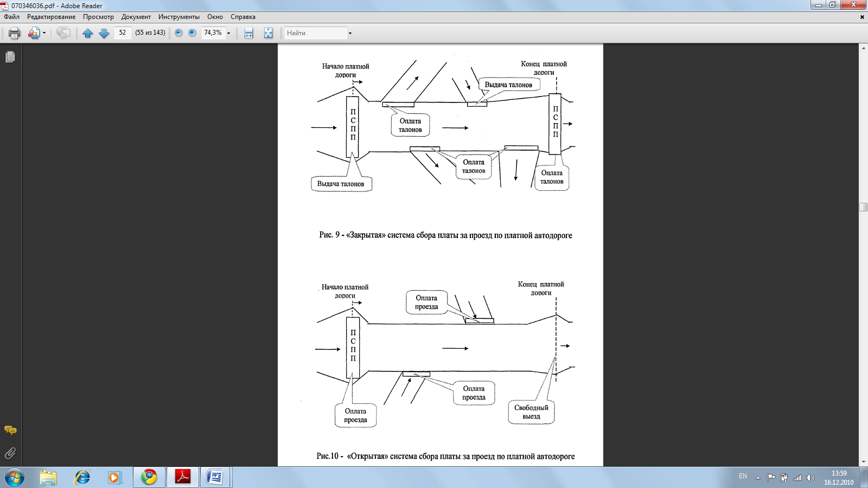This screenshot has height=488, width=868.
Task: Click the Рис. 9 figure caption
Action: tap(445, 235)
